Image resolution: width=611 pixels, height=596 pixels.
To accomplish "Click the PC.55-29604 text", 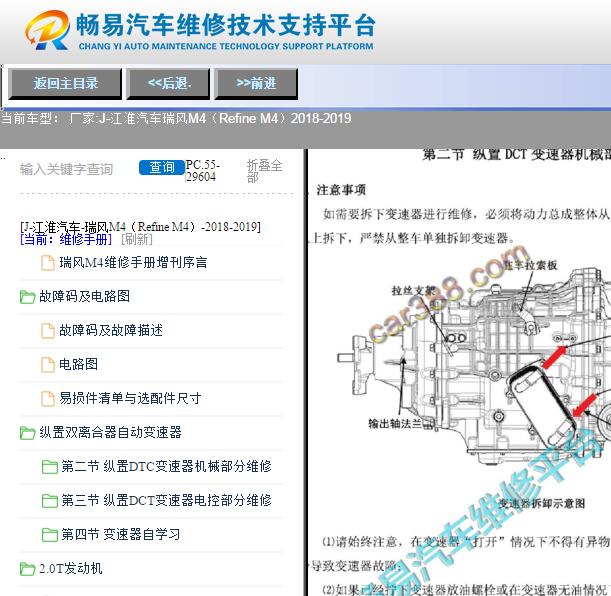I will [203, 171].
